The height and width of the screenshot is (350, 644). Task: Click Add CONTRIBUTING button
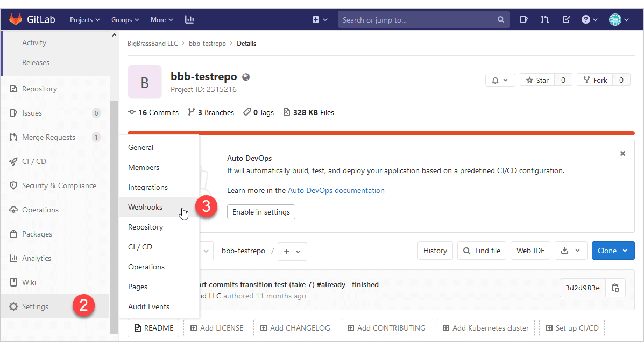(x=386, y=328)
